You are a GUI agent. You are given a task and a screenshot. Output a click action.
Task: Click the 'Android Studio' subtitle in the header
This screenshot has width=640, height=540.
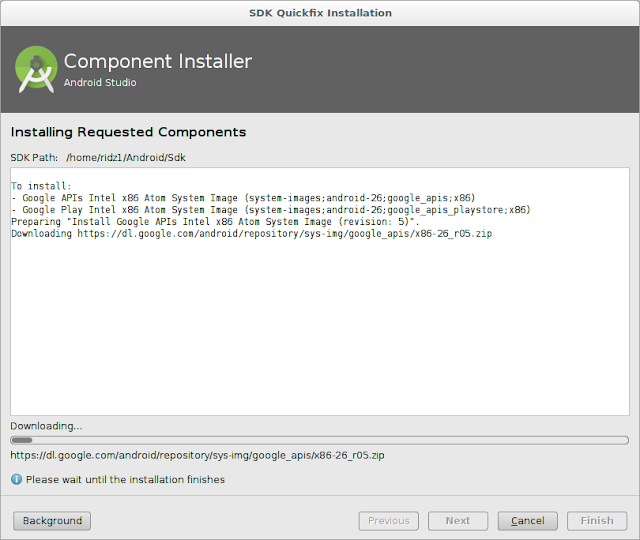[100, 82]
